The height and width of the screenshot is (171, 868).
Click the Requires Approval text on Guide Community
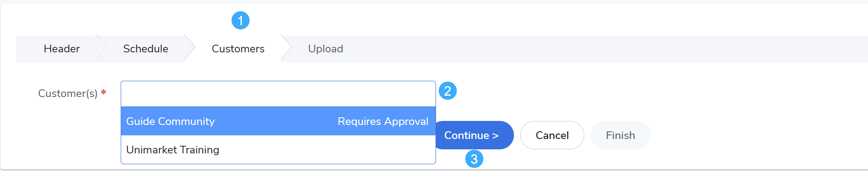[x=383, y=121]
